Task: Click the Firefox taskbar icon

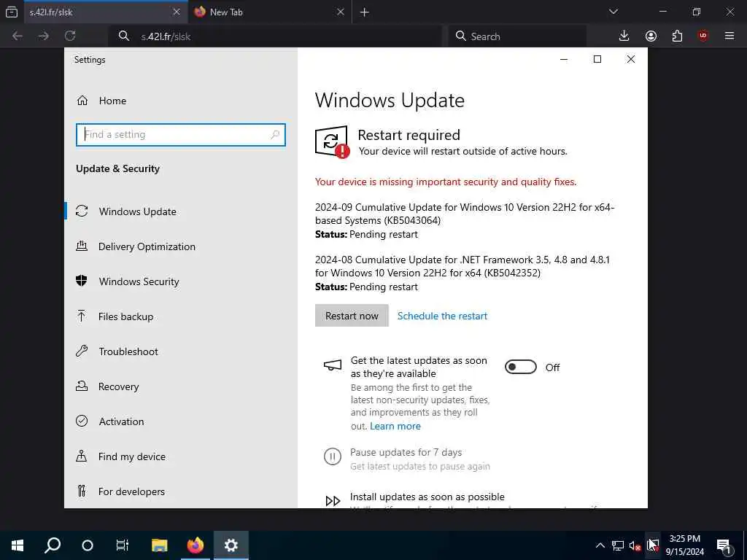Action: click(x=196, y=545)
